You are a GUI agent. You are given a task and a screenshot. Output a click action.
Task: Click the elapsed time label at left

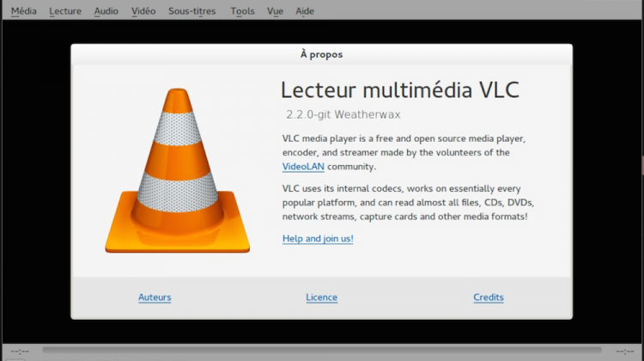[19, 351]
